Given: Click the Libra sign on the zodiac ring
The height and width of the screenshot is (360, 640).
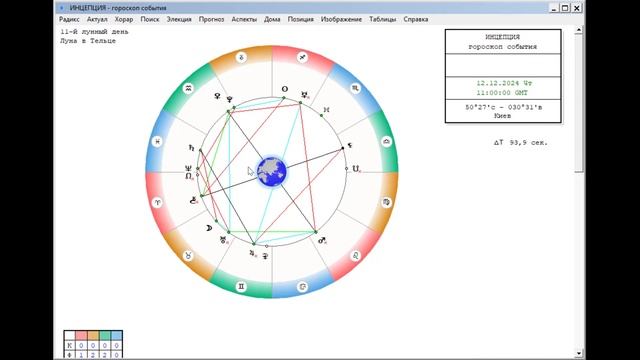Looking at the screenshot, I should (x=386, y=142).
